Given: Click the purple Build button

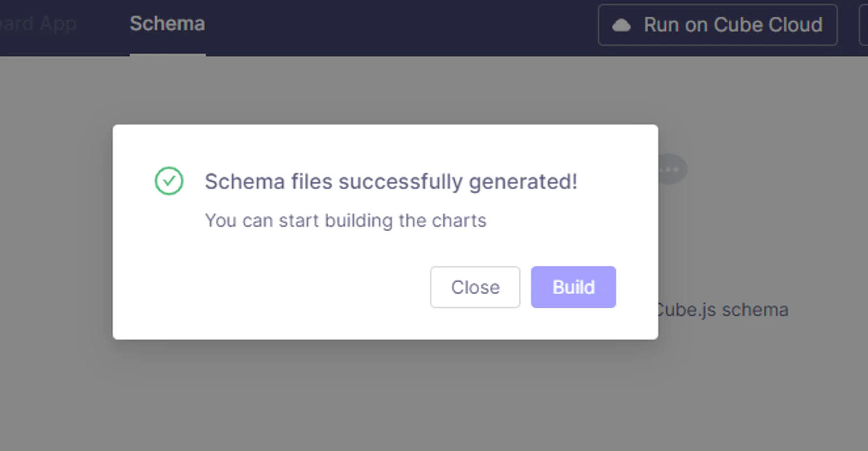Looking at the screenshot, I should tap(573, 287).
